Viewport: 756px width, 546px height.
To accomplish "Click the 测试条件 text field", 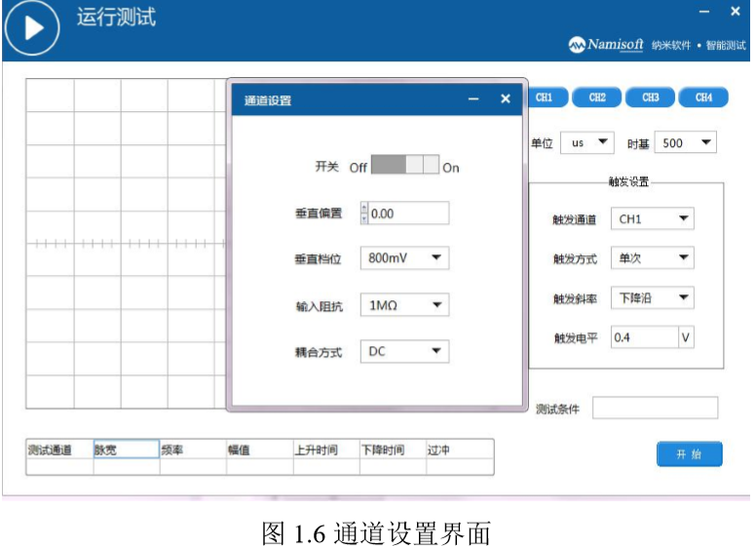I will (655, 408).
